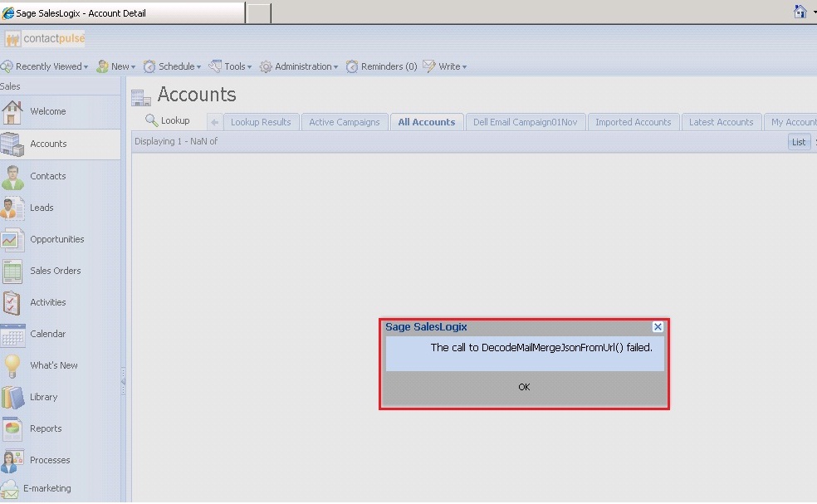Click the tab-scroll left arrow button

pyautogui.click(x=215, y=123)
